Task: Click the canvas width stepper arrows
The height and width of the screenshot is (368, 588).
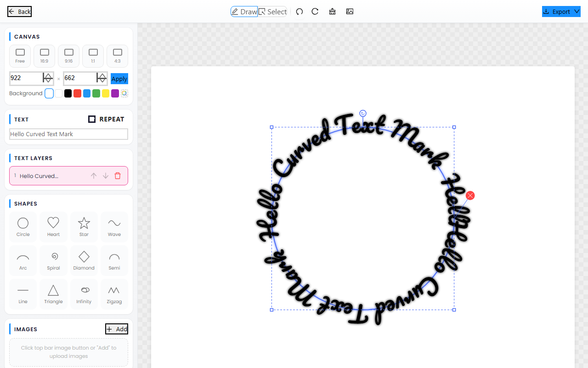Action: point(48,78)
